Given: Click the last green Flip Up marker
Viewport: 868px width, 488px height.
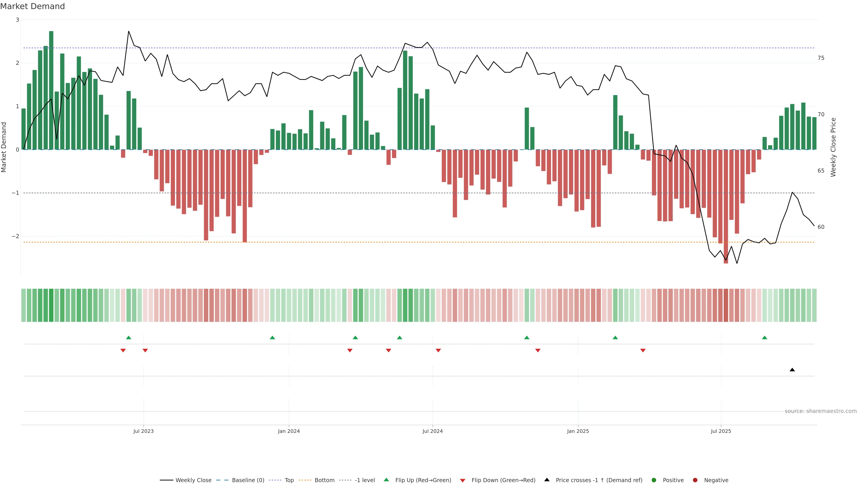Looking at the screenshot, I should pos(764,338).
